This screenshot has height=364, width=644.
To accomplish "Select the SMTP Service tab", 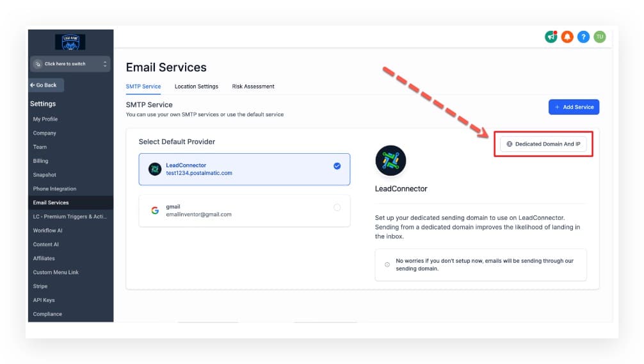I will pyautogui.click(x=143, y=87).
